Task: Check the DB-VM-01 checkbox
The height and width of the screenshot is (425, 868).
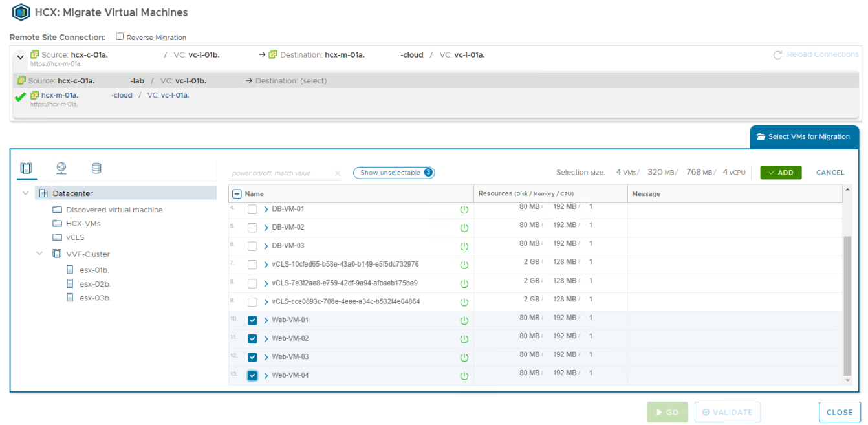Action: point(252,210)
